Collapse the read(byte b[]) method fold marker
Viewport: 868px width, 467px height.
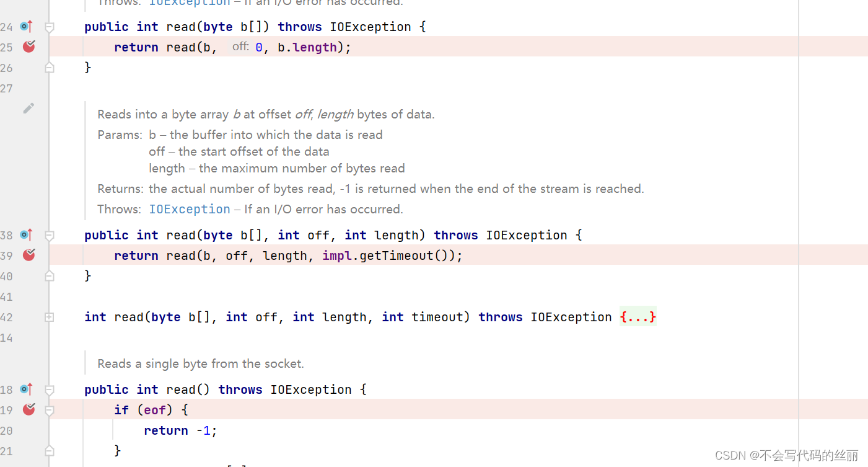tap(50, 27)
